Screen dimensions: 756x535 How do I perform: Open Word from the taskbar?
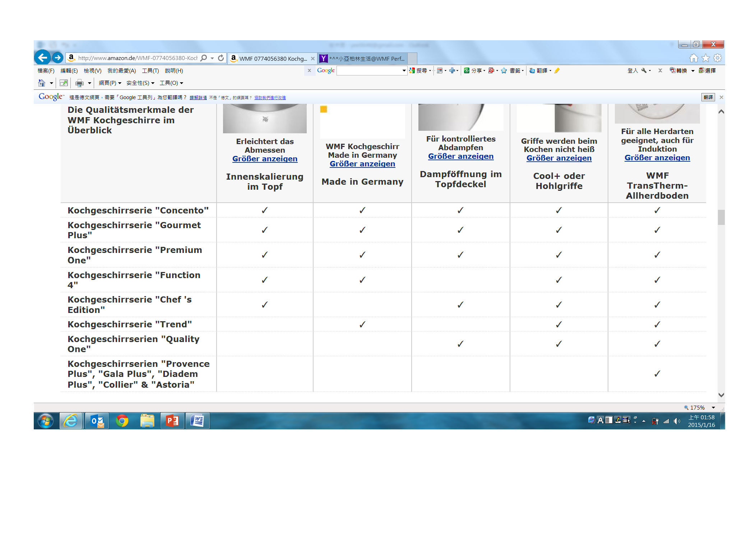198,421
